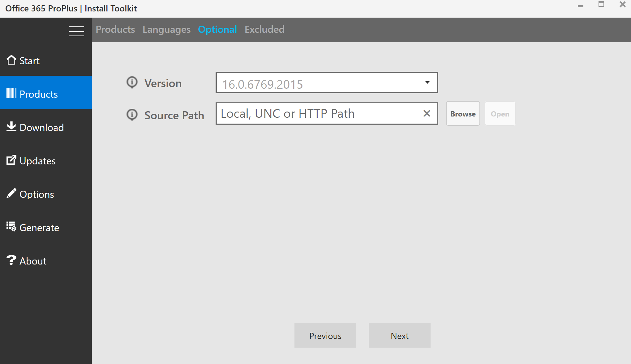The height and width of the screenshot is (364, 631).
Task: Click the Options pencil icon
Action: [11, 193]
